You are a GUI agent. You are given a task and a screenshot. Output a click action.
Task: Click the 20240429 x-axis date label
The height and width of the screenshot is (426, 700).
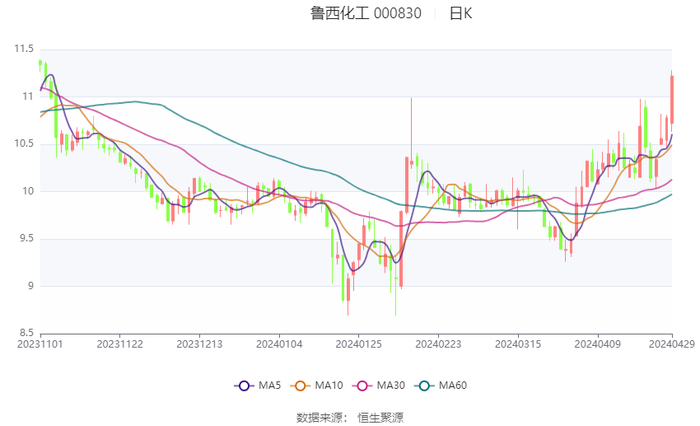[672, 344]
